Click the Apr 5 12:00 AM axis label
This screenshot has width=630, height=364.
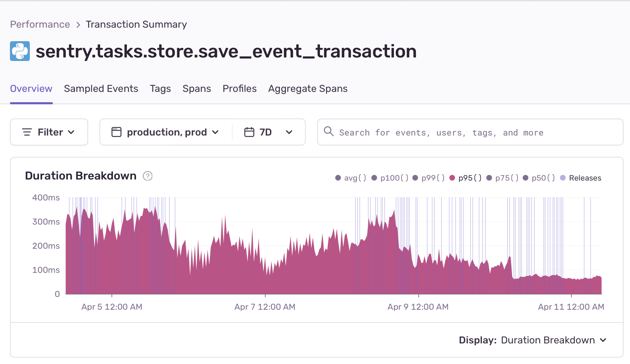point(112,307)
